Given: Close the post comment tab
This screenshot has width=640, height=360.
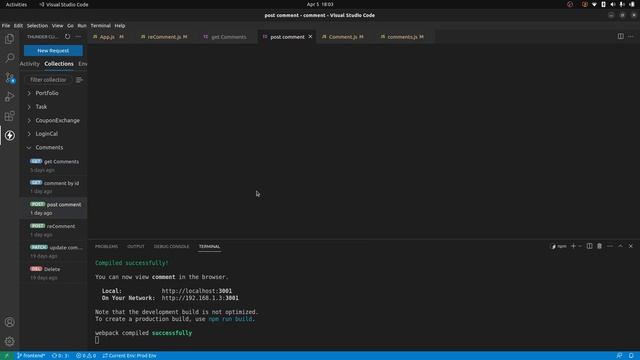Looking at the screenshot, I should click(x=310, y=37).
